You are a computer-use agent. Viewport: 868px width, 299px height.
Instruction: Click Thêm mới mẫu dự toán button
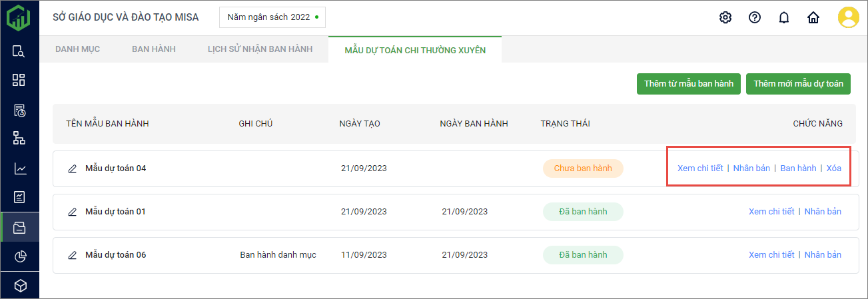[798, 84]
